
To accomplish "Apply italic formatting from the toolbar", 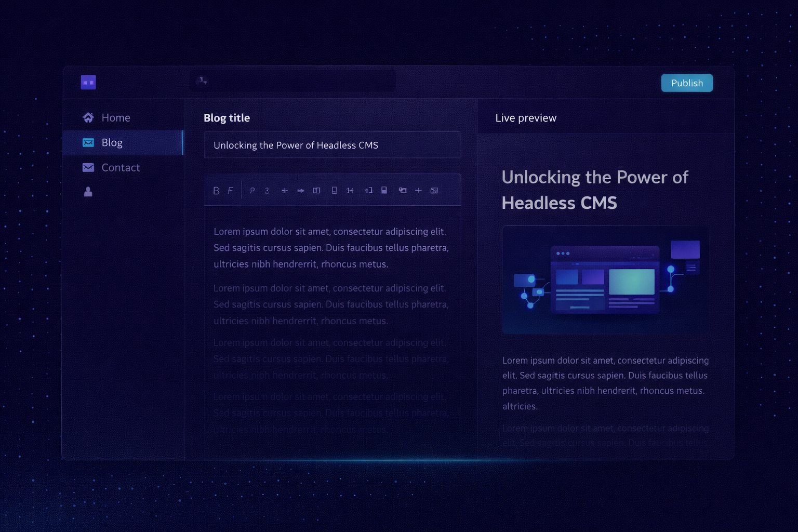I will point(231,190).
